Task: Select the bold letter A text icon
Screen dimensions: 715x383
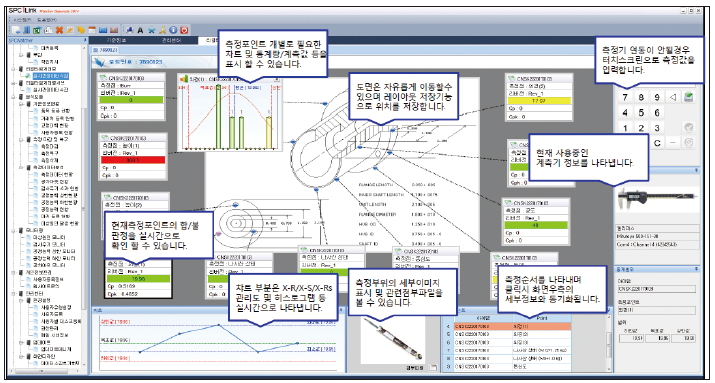Action: [x=140, y=30]
